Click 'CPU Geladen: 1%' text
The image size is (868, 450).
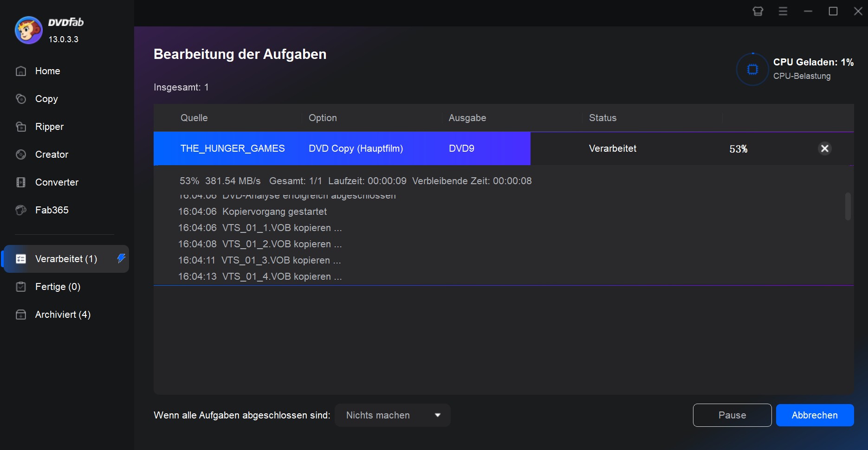point(813,62)
